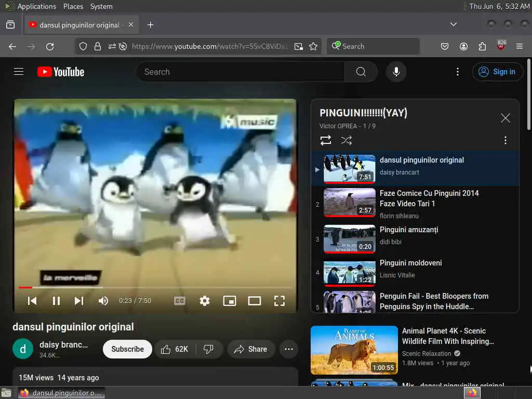The width and height of the screenshot is (532, 399).
Task: Open the Scenic Relaxation channel link
Action: click(x=427, y=353)
